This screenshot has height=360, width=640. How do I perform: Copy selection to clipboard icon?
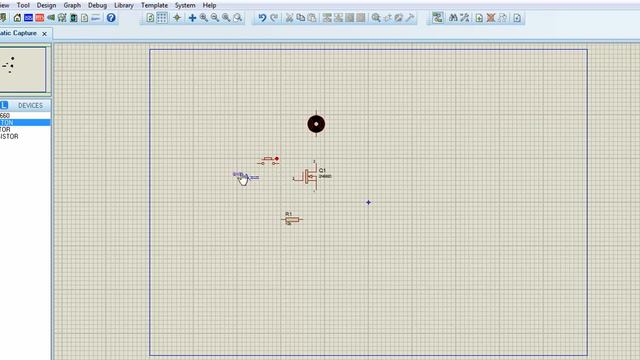point(301,18)
